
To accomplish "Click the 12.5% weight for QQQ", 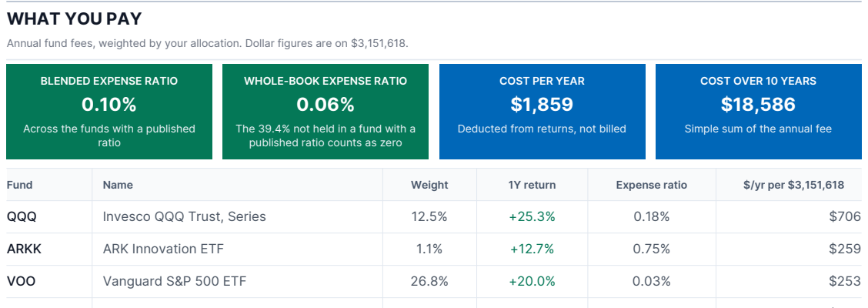I will [429, 216].
